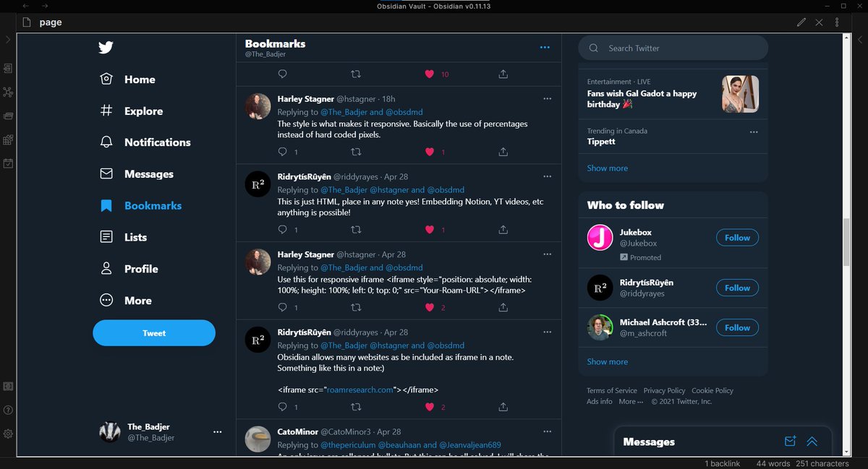Show more accounts to follow

pos(608,362)
